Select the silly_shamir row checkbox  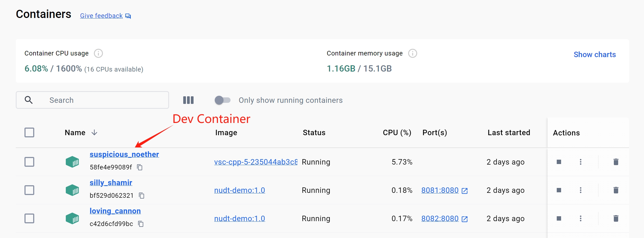(29, 190)
